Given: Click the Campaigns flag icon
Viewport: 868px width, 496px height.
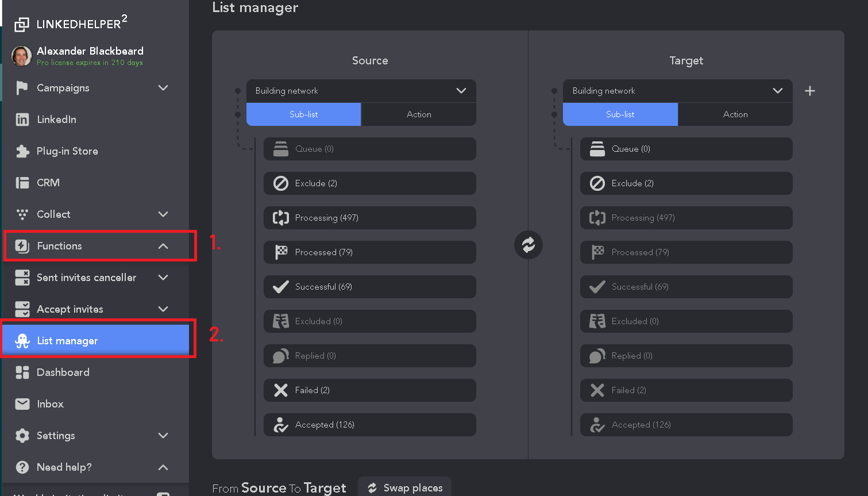Looking at the screenshot, I should click(x=22, y=88).
